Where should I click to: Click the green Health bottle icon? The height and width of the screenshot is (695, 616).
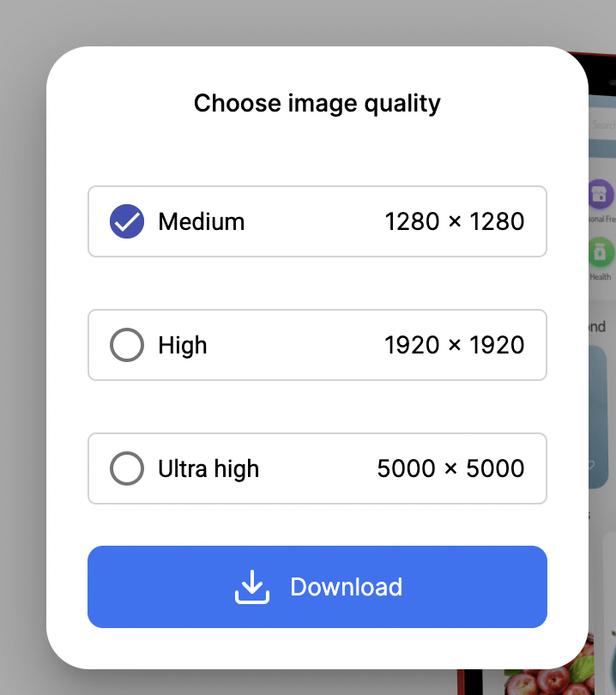point(601,253)
